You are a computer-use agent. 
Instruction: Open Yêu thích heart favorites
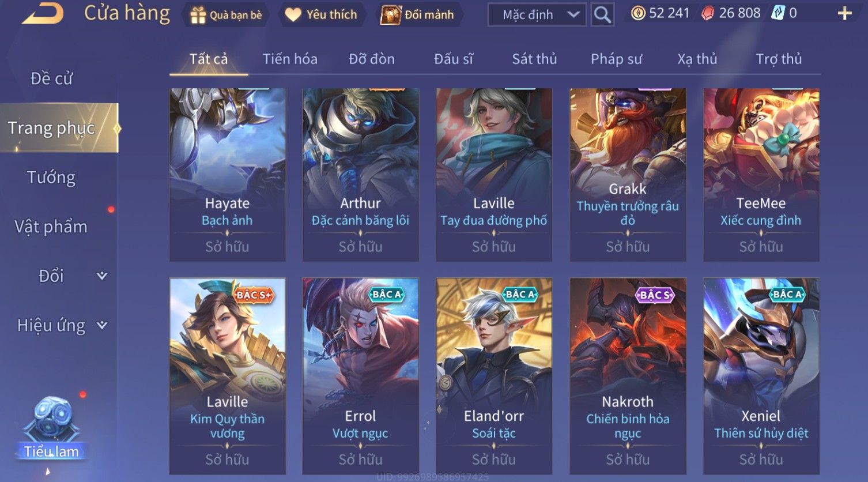click(293, 15)
